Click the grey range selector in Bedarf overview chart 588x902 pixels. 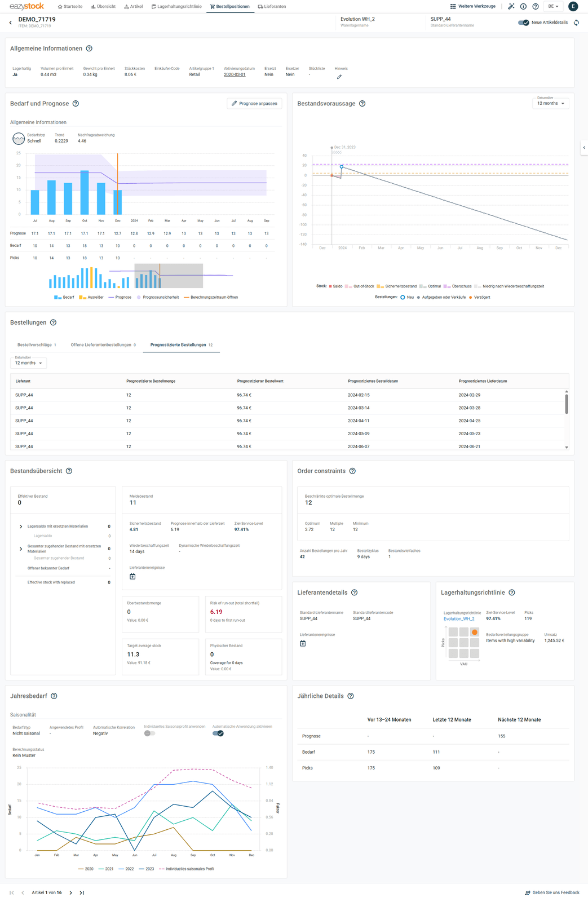pyautogui.click(x=169, y=276)
